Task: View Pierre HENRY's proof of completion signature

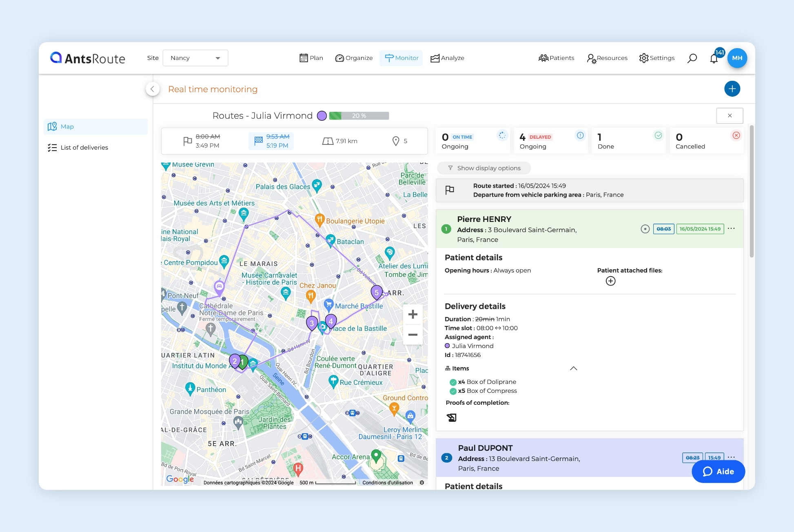Action: (451, 417)
